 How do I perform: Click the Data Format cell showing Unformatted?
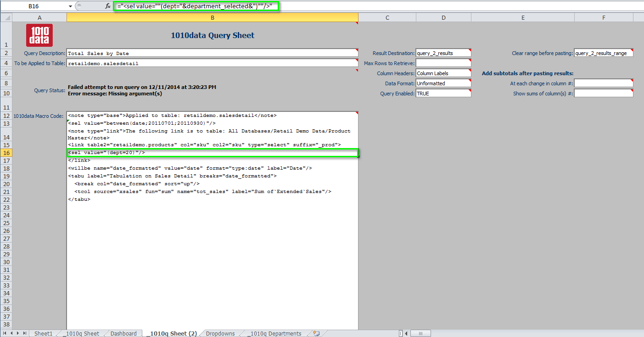(x=443, y=83)
